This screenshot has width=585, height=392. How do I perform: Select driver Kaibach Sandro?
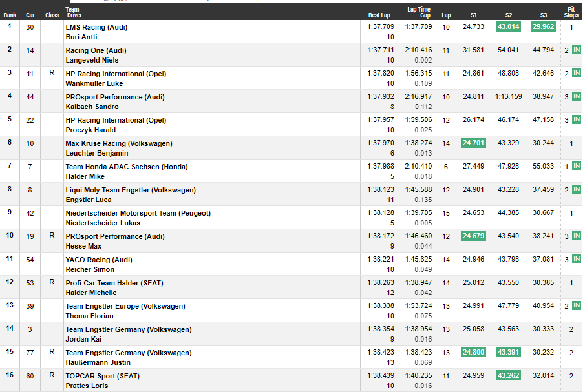(92, 107)
